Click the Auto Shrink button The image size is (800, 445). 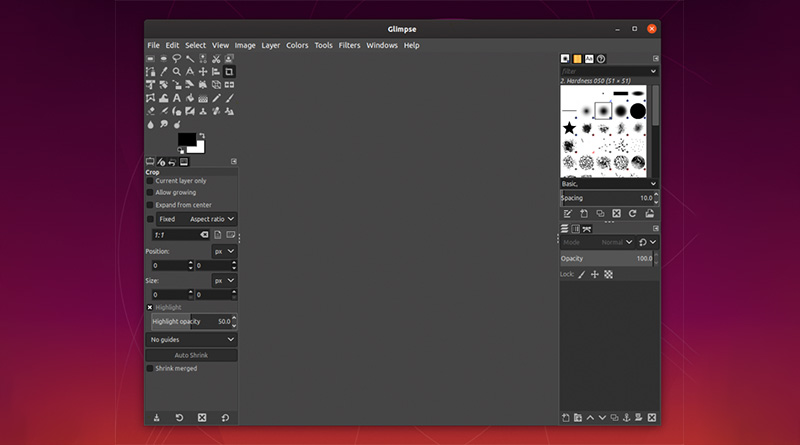192,355
